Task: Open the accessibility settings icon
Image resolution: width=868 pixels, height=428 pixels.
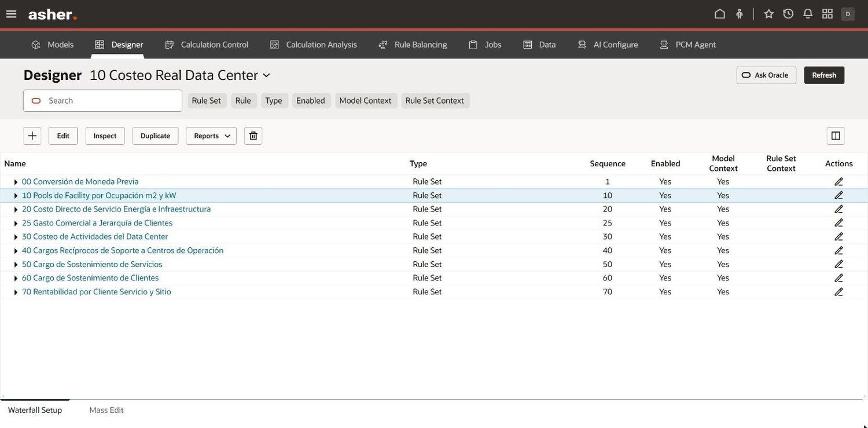Action: [740, 14]
